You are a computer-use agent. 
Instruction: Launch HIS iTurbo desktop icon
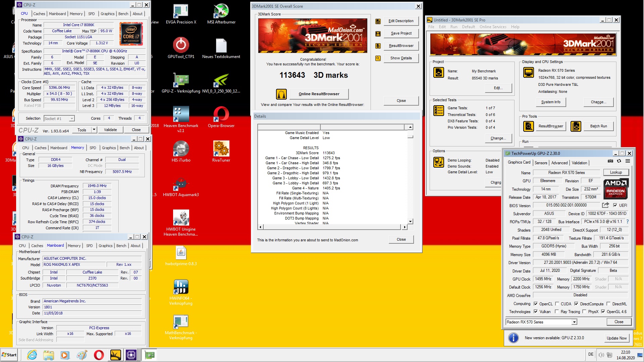181,152
